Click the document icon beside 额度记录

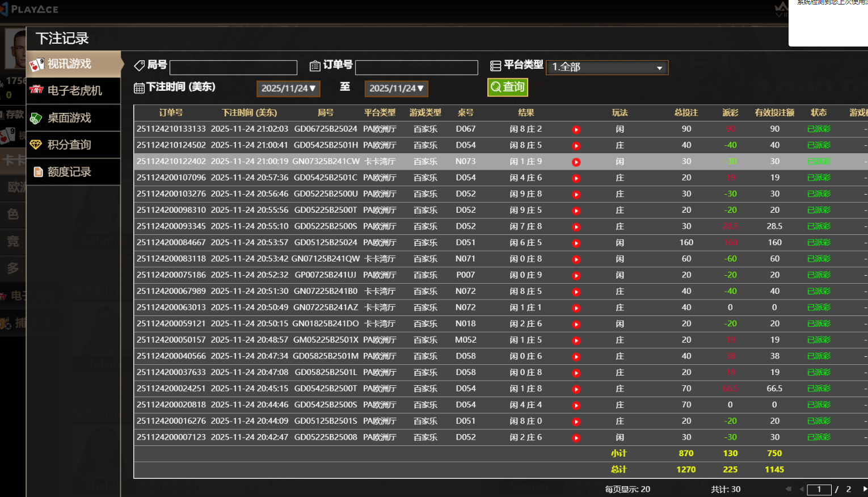38,172
